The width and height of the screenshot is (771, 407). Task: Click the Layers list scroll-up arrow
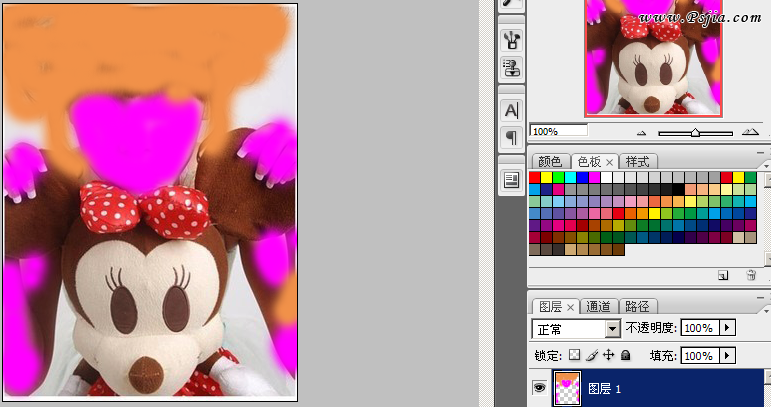[x=768, y=377]
